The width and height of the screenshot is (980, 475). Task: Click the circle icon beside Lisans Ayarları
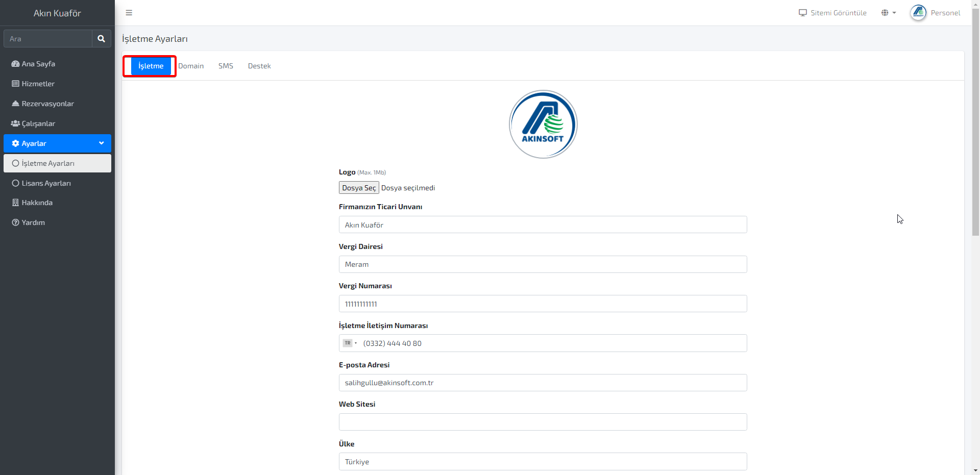point(15,183)
